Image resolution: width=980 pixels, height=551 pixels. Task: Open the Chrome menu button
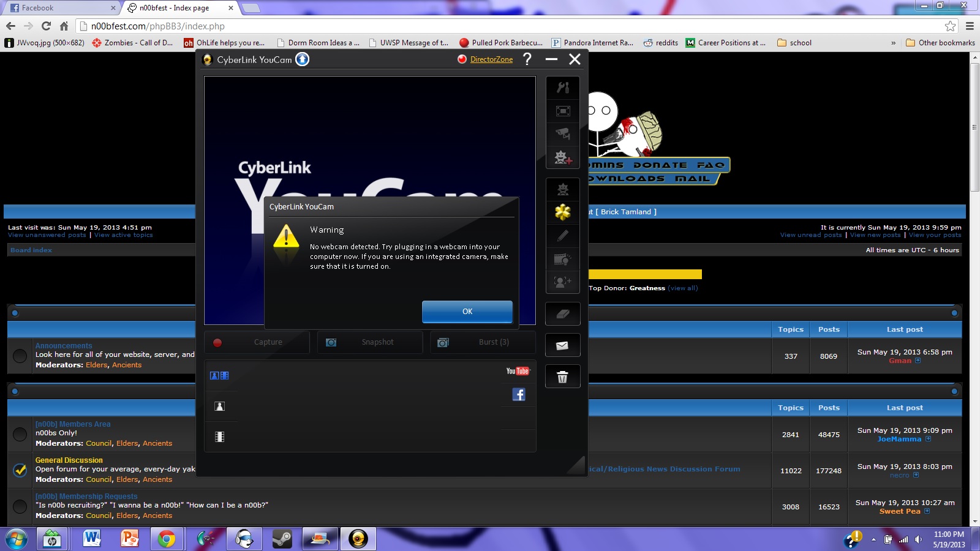970,26
